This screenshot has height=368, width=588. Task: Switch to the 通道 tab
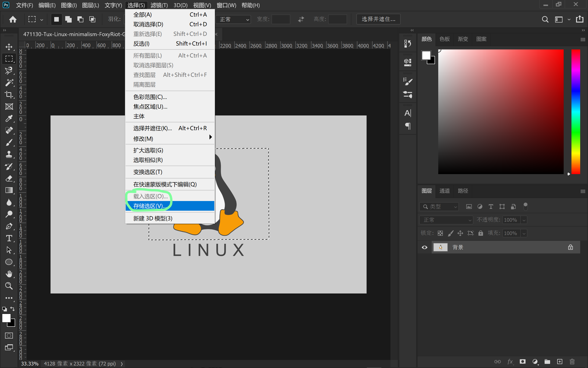pyautogui.click(x=444, y=191)
